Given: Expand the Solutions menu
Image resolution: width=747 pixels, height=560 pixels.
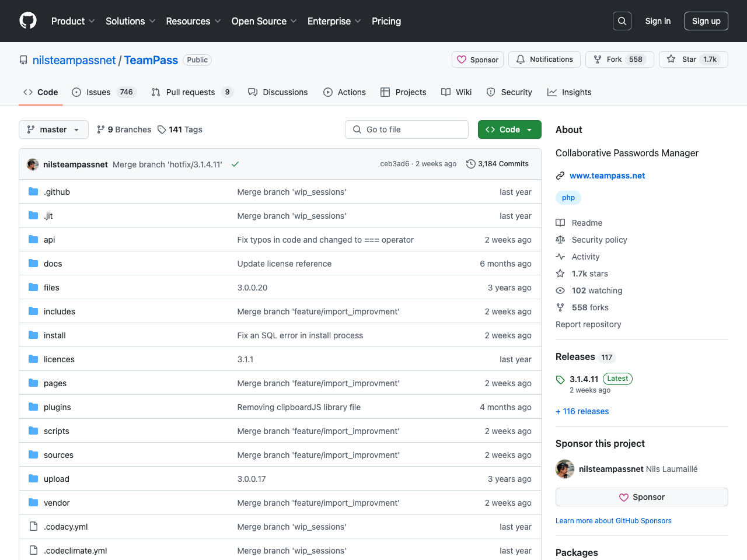Looking at the screenshot, I should [x=131, y=21].
